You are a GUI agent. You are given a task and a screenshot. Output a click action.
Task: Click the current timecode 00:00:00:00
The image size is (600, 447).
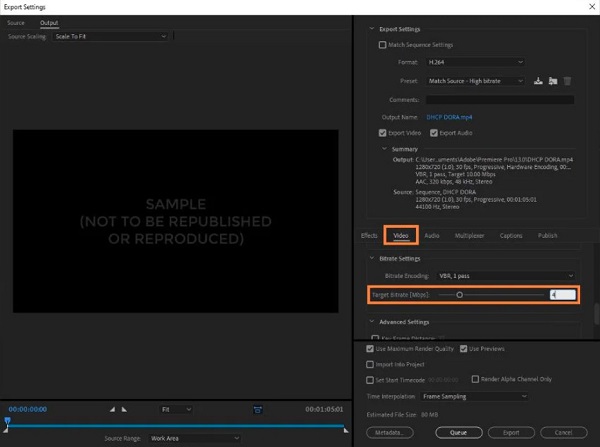pyautogui.click(x=28, y=409)
